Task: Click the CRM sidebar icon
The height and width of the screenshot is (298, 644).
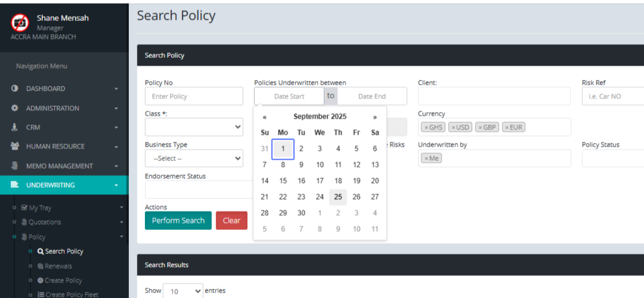Action: pyautogui.click(x=15, y=128)
